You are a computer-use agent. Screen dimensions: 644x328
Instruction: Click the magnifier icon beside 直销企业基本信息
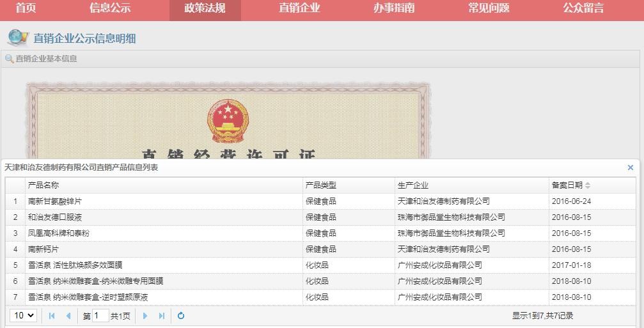point(9,59)
